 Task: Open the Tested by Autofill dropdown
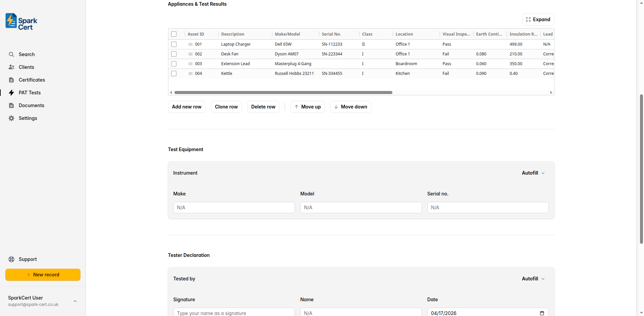coord(533,279)
